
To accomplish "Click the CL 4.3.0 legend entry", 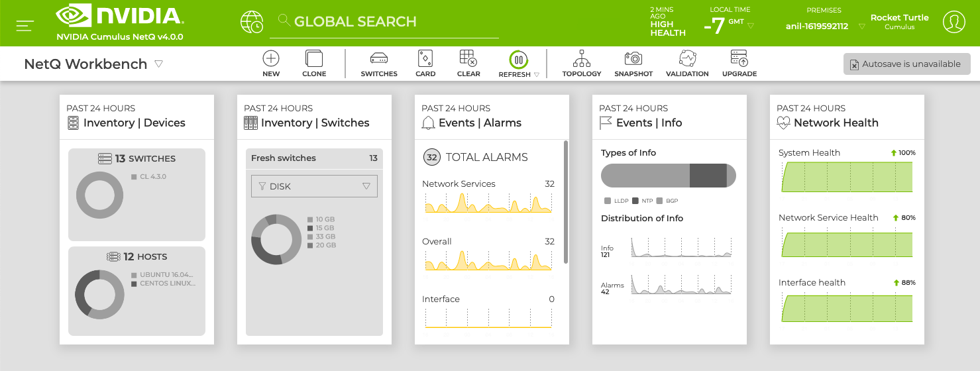I will click(x=149, y=177).
